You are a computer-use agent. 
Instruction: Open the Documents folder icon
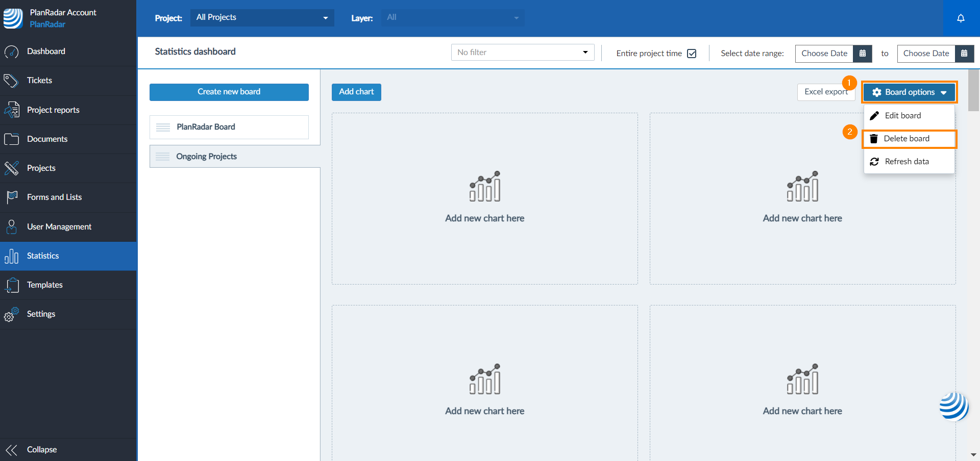tap(11, 139)
